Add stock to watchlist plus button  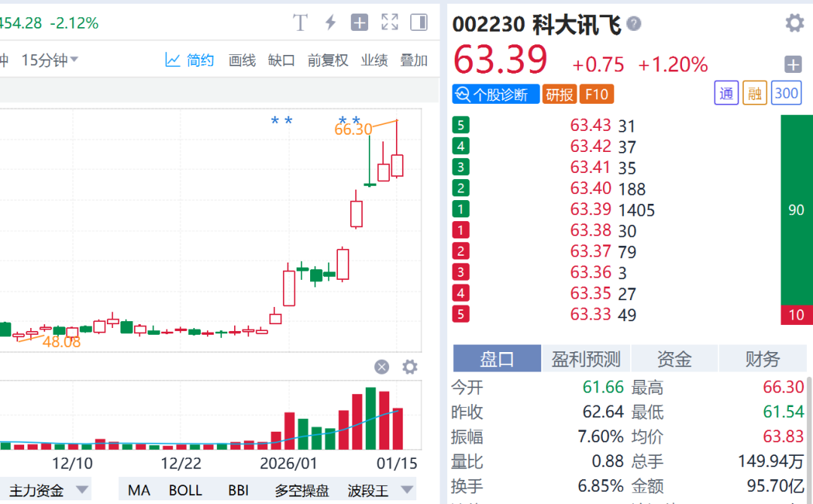793,65
